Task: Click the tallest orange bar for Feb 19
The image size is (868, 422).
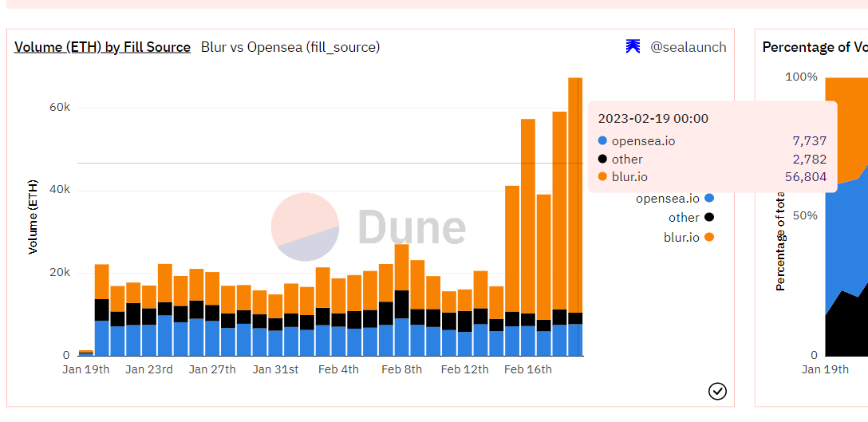Action: point(575,195)
